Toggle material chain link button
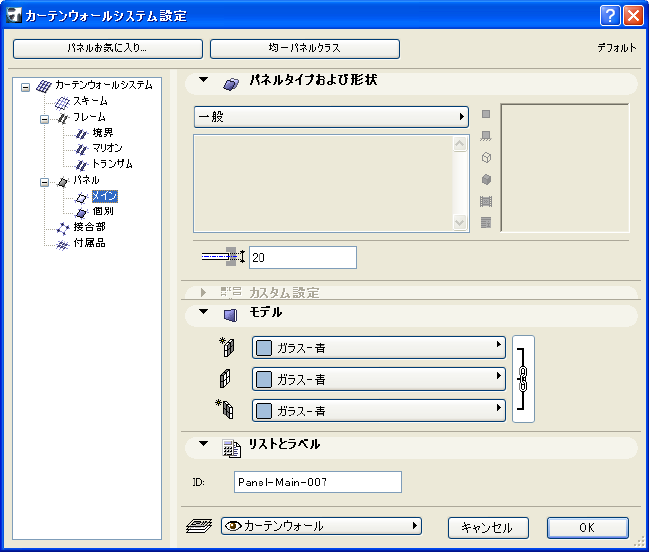The height and width of the screenshot is (552, 649). [x=523, y=379]
